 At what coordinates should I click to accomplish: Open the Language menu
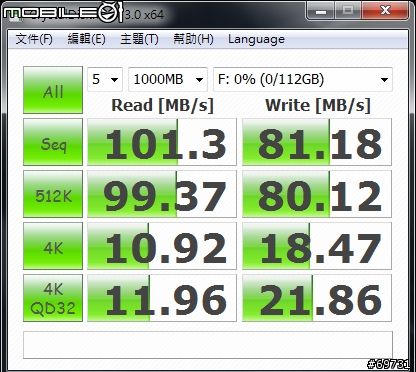coord(256,39)
